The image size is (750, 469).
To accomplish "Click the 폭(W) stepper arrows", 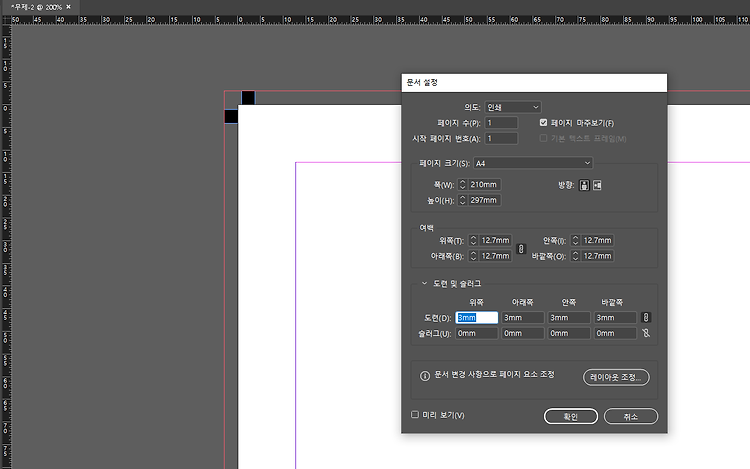I will click(463, 185).
